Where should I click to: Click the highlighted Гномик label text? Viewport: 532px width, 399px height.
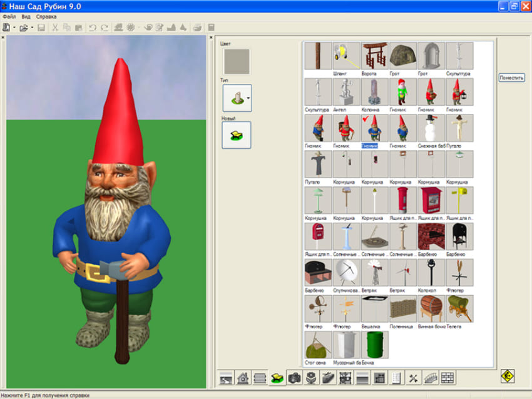(369, 146)
